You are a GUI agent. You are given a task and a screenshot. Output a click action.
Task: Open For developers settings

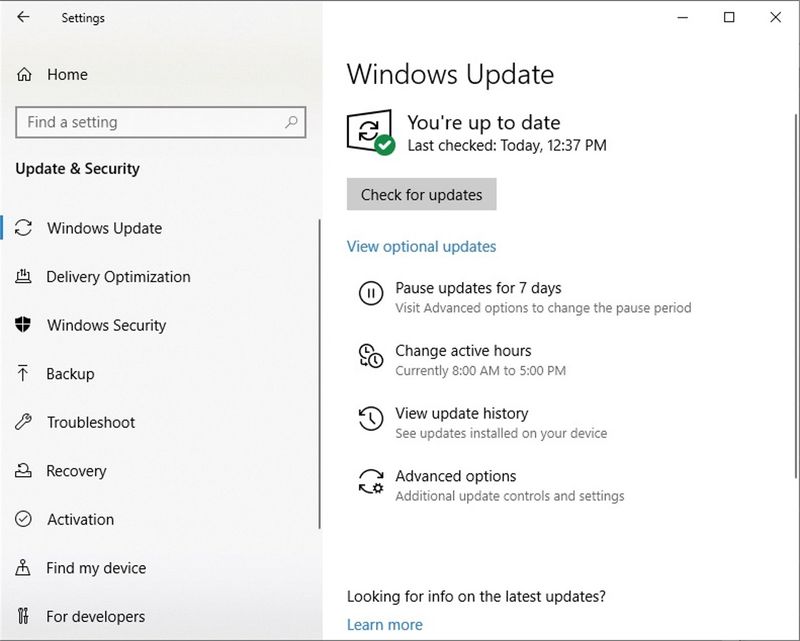coord(95,617)
